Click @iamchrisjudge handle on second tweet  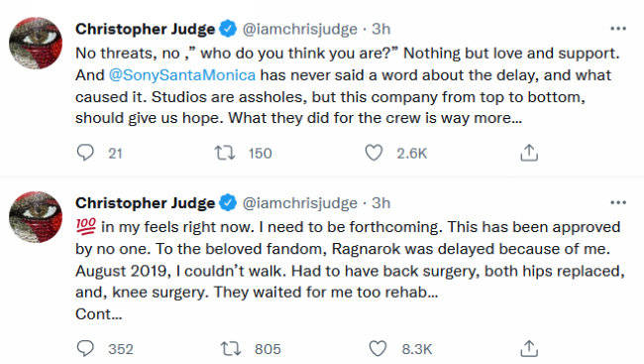(x=300, y=203)
